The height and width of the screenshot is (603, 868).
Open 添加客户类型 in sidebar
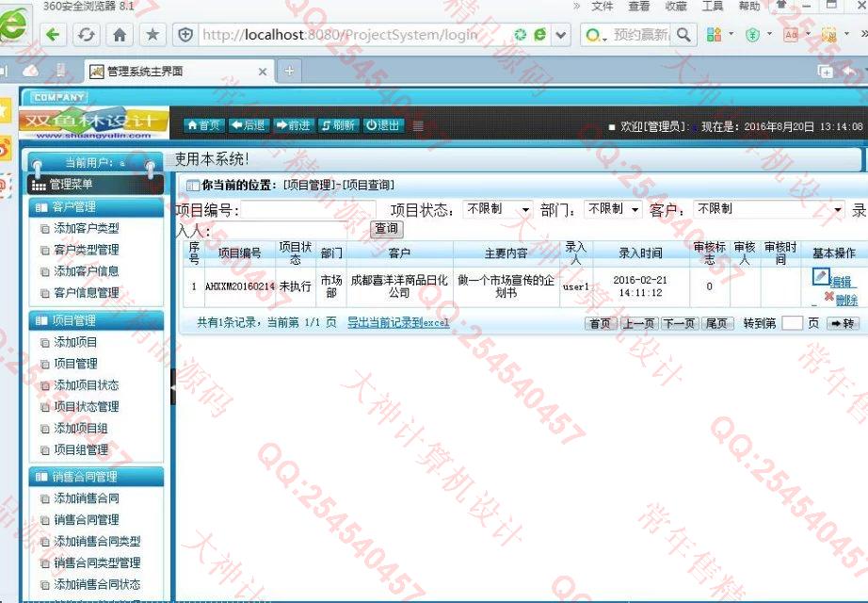[86, 228]
